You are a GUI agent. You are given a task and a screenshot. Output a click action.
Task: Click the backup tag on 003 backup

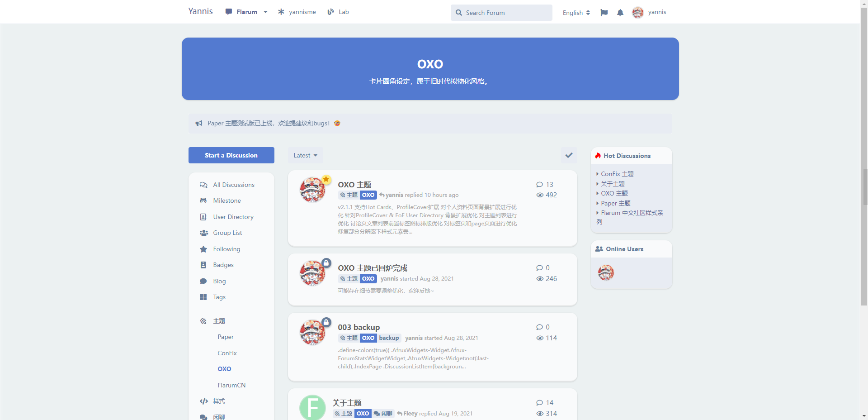389,338
